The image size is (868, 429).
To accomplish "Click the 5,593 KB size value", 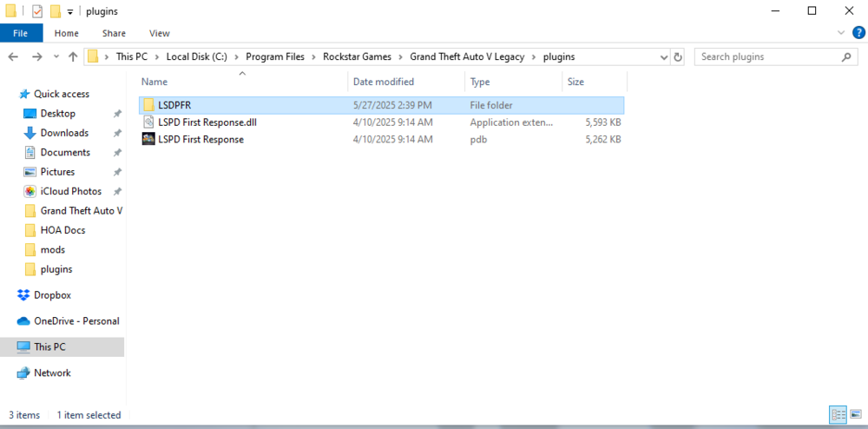I will [x=603, y=122].
